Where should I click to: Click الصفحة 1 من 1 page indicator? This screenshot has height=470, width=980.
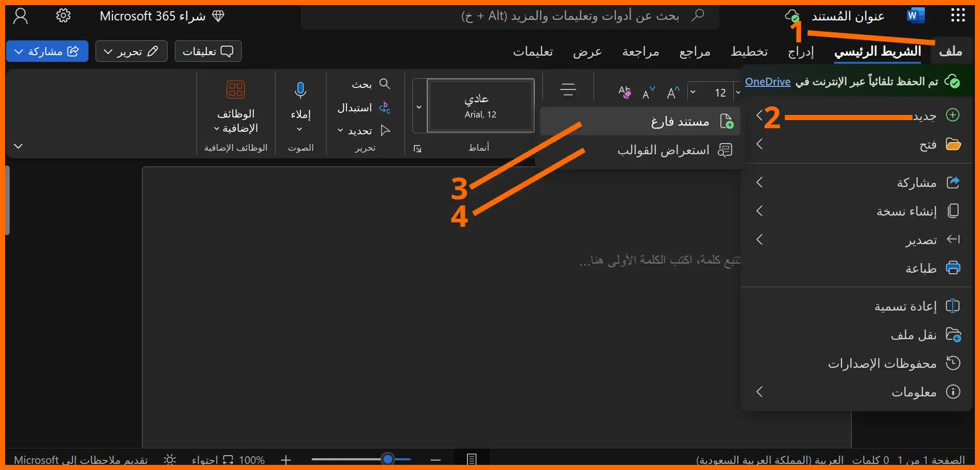pos(931,460)
